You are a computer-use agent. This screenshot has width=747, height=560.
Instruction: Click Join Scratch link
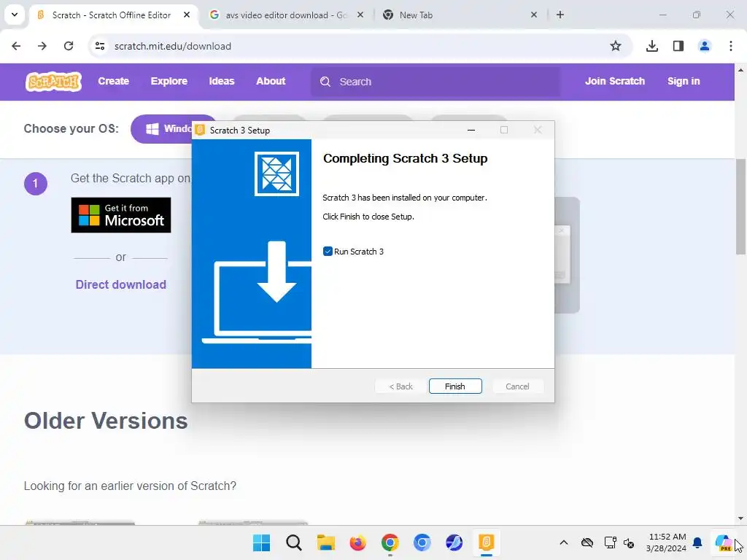(614, 82)
